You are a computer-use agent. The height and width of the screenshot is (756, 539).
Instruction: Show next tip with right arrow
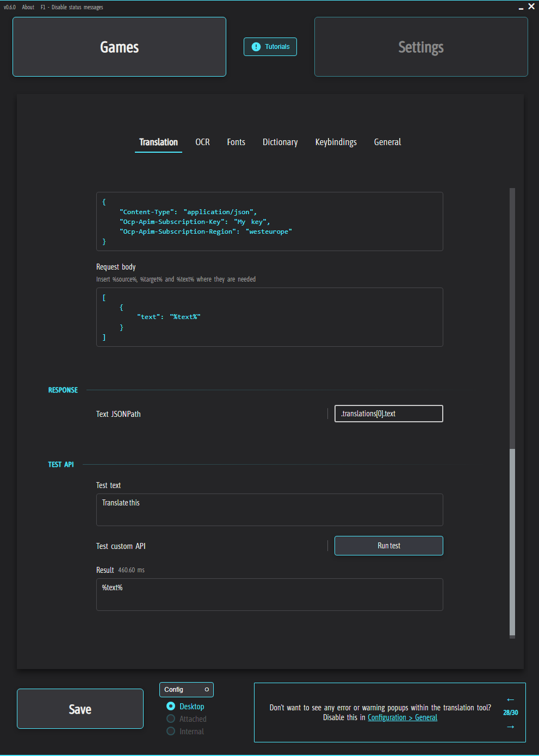[510, 727]
